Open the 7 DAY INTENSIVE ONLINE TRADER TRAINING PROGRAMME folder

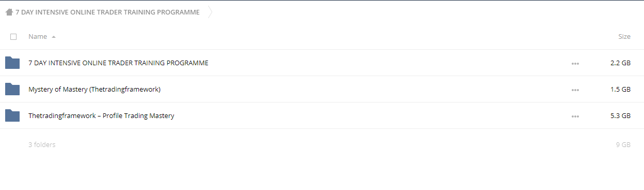tap(118, 63)
